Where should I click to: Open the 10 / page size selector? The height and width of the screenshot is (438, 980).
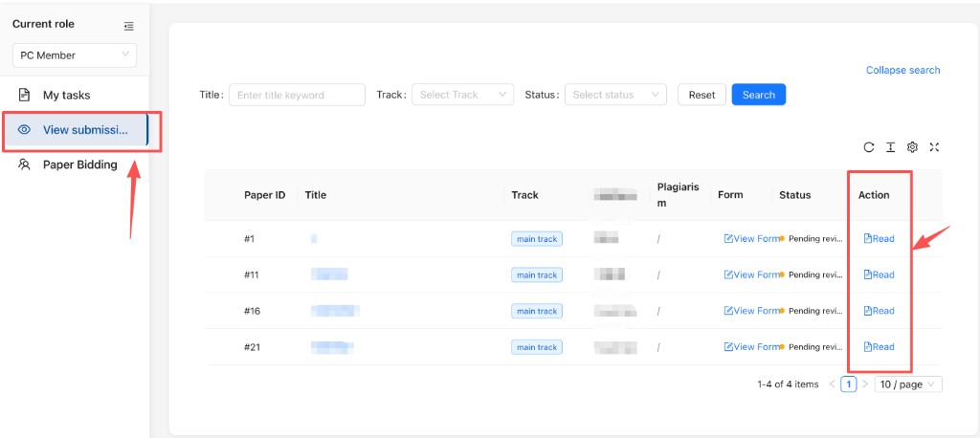908,384
